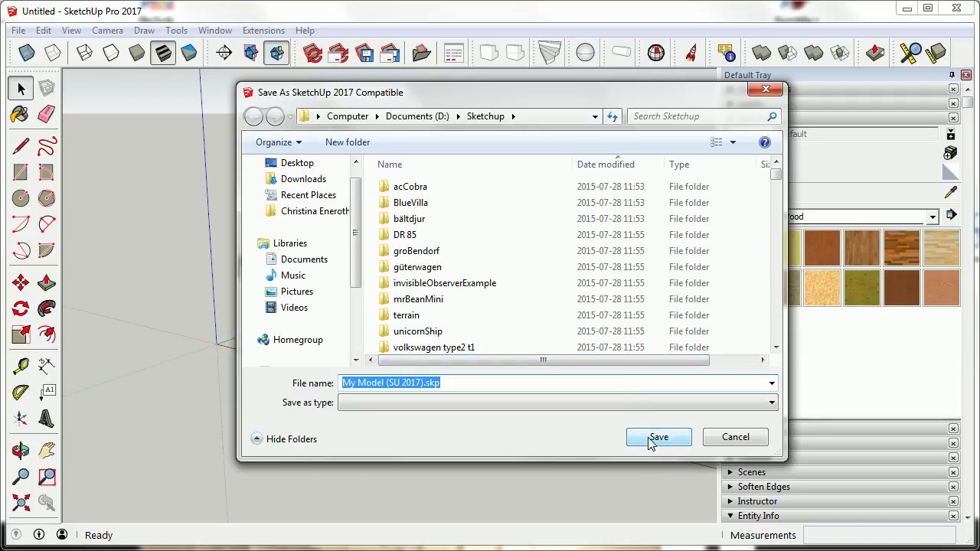Activate the Follow Me tool
Image resolution: width=980 pixels, height=551 pixels.
tap(47, 308)
